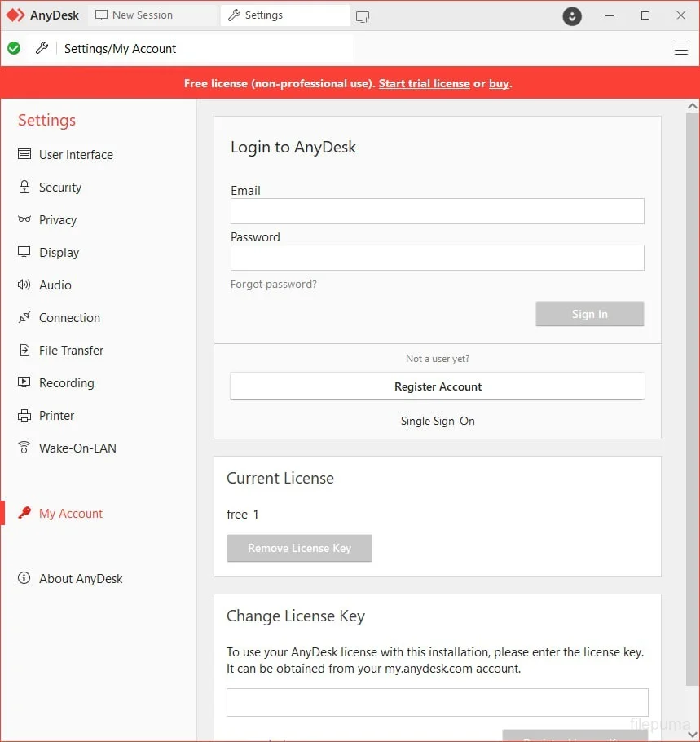Open File Transfer settings
The height and width of the screenshot is (742, 700).
(72, 350)
